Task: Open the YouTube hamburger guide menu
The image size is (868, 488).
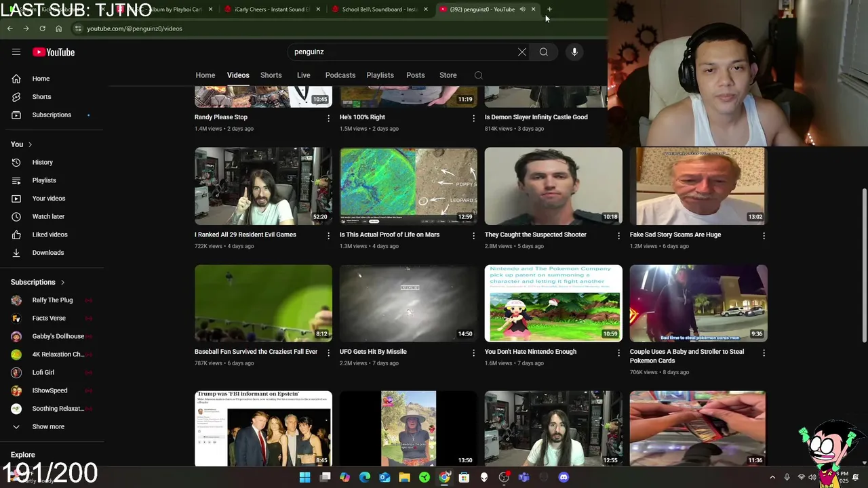Action: point(16,52)
